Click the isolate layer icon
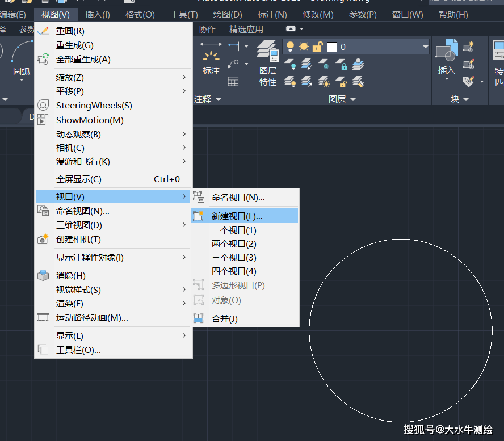The height and width of the screenshot is (441, 504). tap(306, 64)
